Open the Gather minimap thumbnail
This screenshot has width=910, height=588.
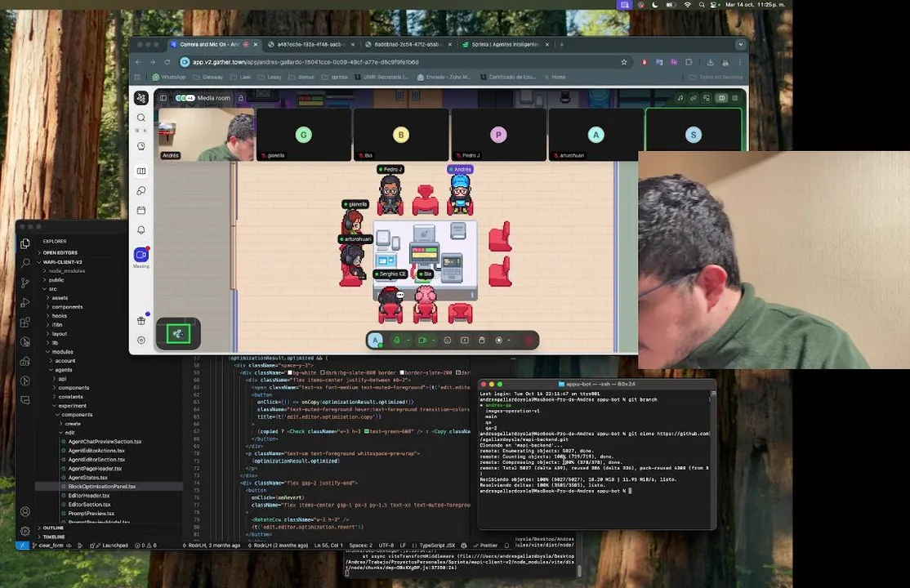coord(178,334)
